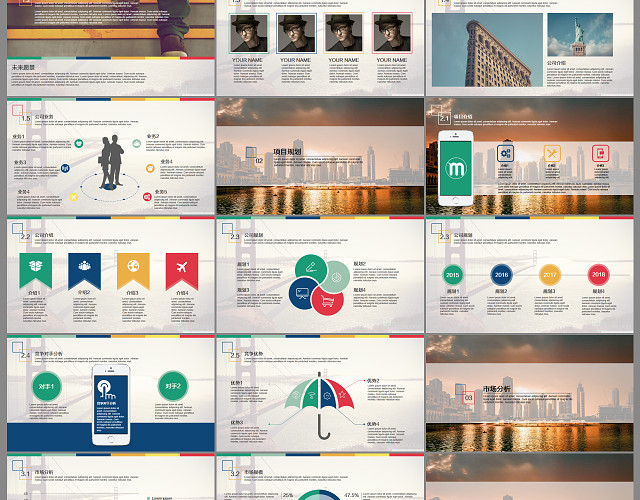Viewport: 640px width, 500px height.
Task: Click the multicolored umbrella graphic
Action: pos(320,405)
